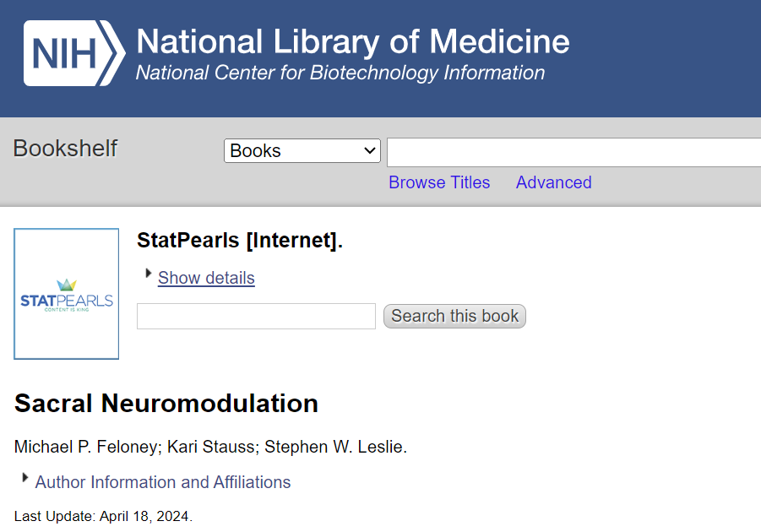Open the Books database dropdown
The height and width of the screenshot is (532, 761).
coord(302,151)
